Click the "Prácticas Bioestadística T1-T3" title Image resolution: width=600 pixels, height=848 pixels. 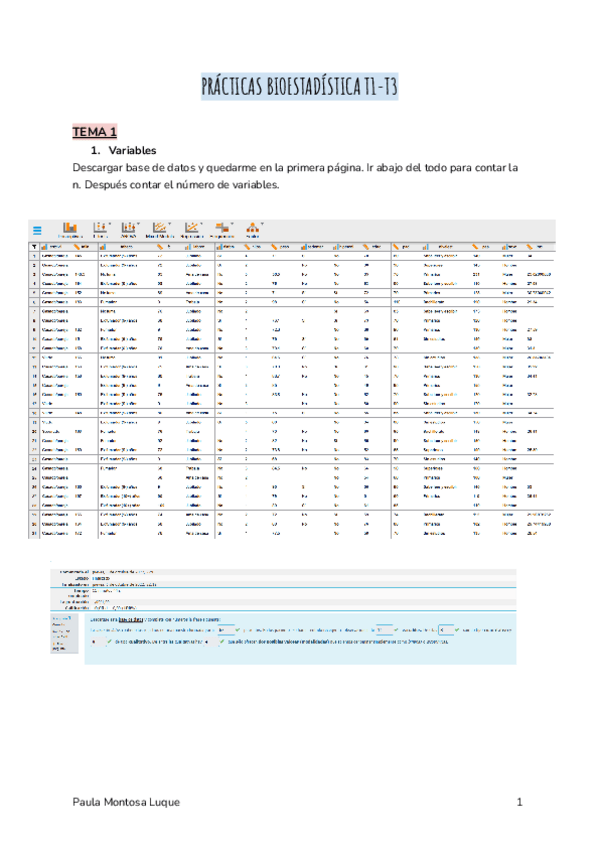[299, 89]
